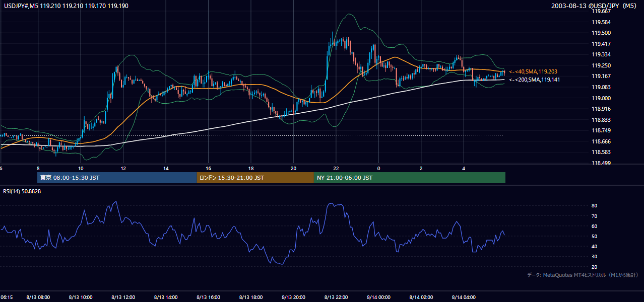Viewport: 644px width, 302px height.
Task: Click the 8/13 20:00 time axis label
Action: (293, 297)
